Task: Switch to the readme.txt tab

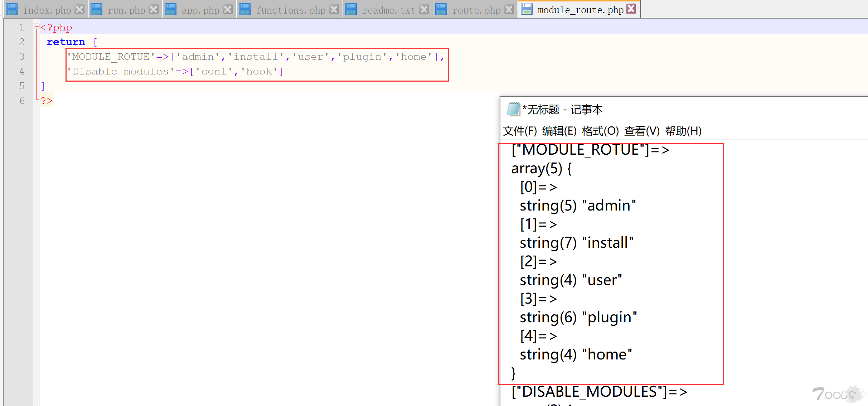Action: click(388, 10)
